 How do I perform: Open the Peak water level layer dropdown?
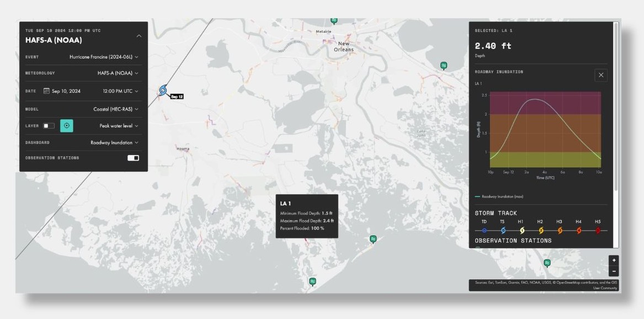[119, 126]
